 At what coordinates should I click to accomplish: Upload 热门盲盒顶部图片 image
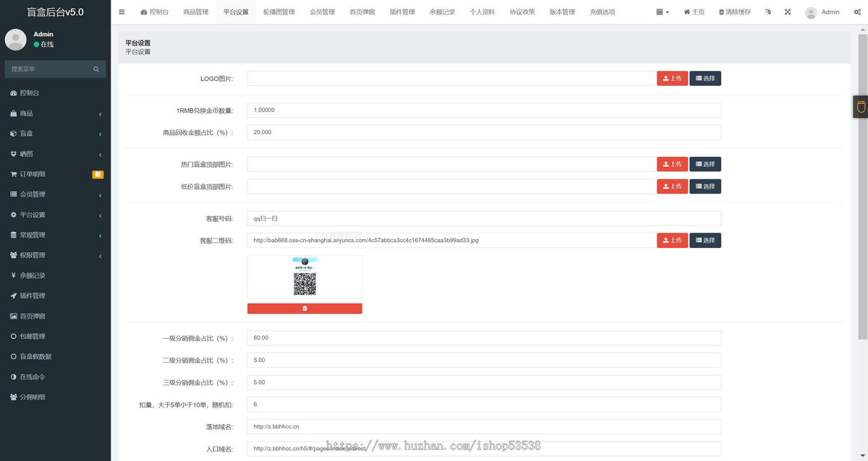pos(672,164)
